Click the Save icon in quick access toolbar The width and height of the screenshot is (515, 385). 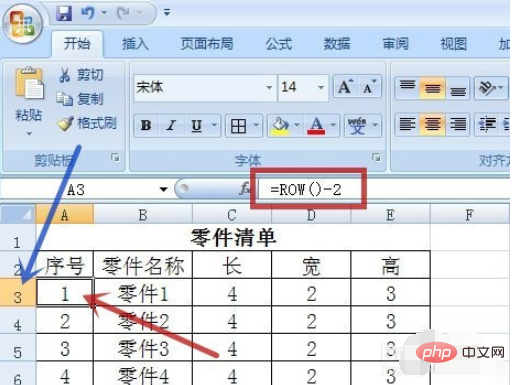64,13
